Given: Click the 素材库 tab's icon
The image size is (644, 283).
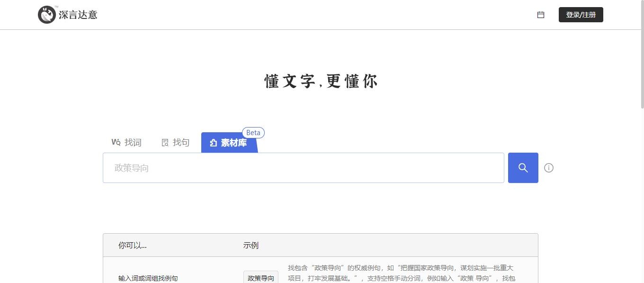Looking at the screenshot, I should point(214,143).
